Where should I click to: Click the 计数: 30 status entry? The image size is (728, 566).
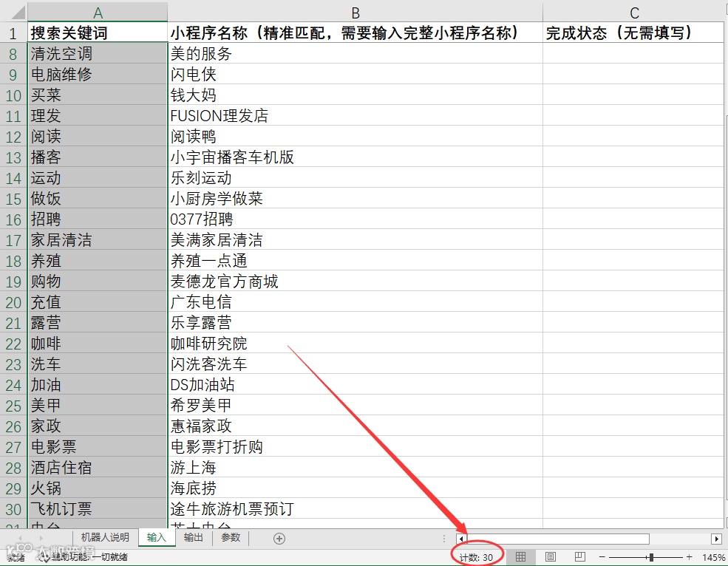(477, 557)
